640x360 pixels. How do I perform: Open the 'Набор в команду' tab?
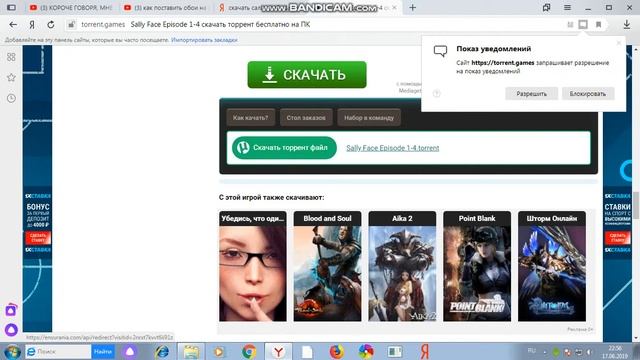point(369,118)
